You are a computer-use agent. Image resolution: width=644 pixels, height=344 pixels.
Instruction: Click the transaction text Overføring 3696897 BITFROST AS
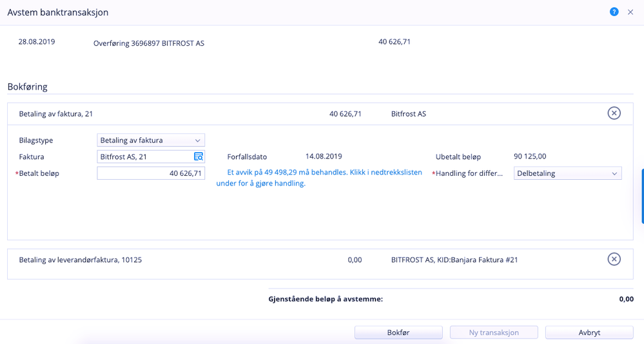point(149,43)
